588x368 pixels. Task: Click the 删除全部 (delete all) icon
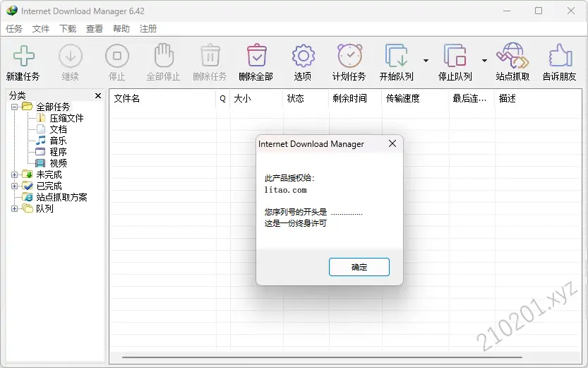256,56
